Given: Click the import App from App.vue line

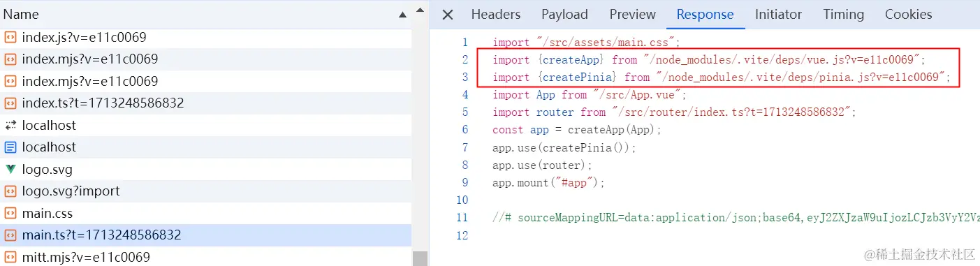Looking at the screenshot, I should (x=590, y=95).
